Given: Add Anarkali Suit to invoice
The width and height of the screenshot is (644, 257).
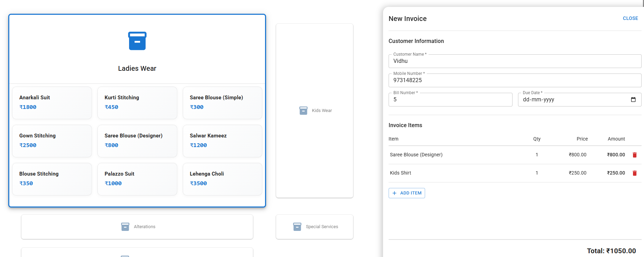Looking at the screenshot, I should [x=52, y=103].
